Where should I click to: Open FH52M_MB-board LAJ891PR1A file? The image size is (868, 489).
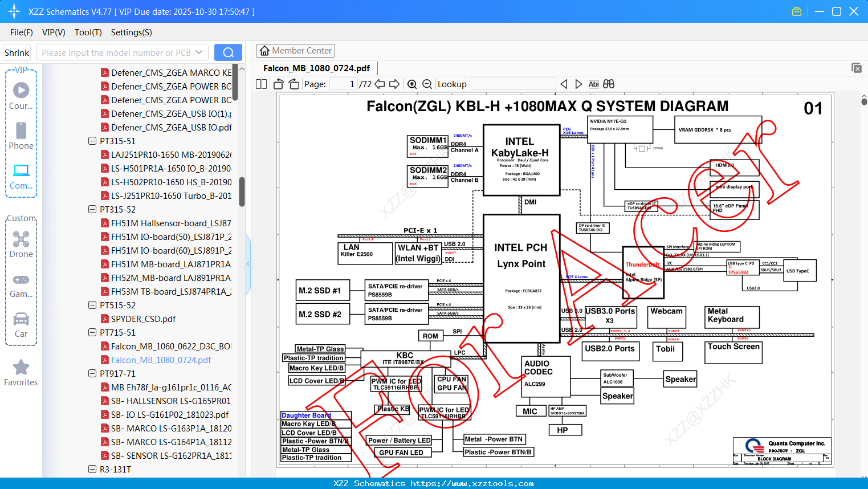pyautogui.click(x=171, y=278)
